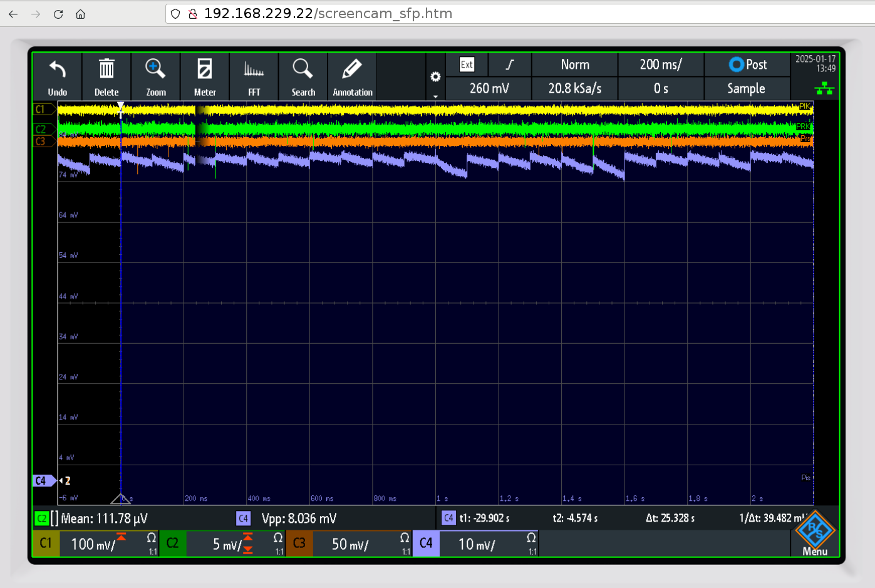Viewport: 875px width, 588px height.
Task: Reload the page in the browser
Action: 58,14
